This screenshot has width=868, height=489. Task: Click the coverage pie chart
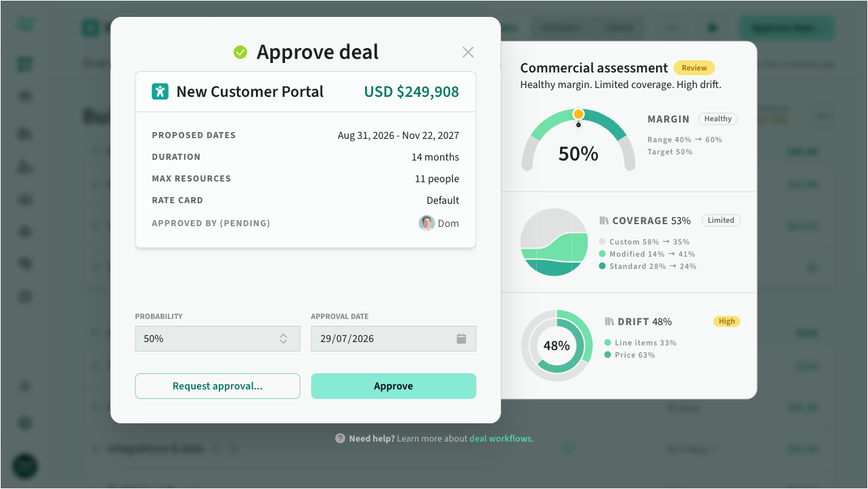[555, 242]
